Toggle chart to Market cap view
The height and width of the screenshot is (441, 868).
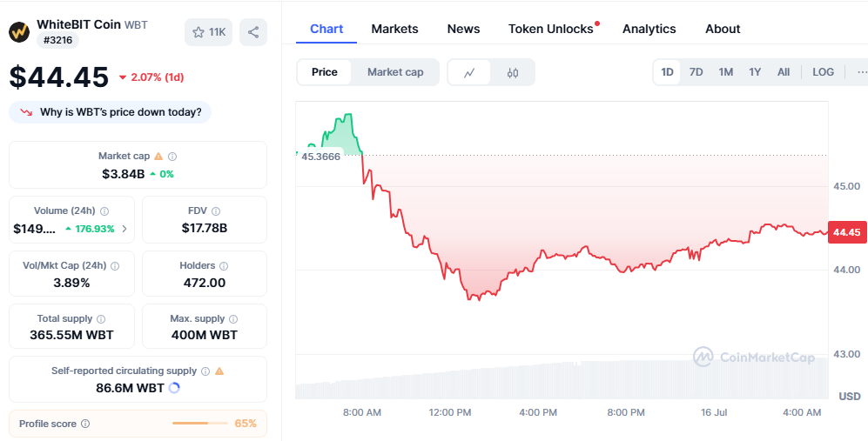coord(395,72)
